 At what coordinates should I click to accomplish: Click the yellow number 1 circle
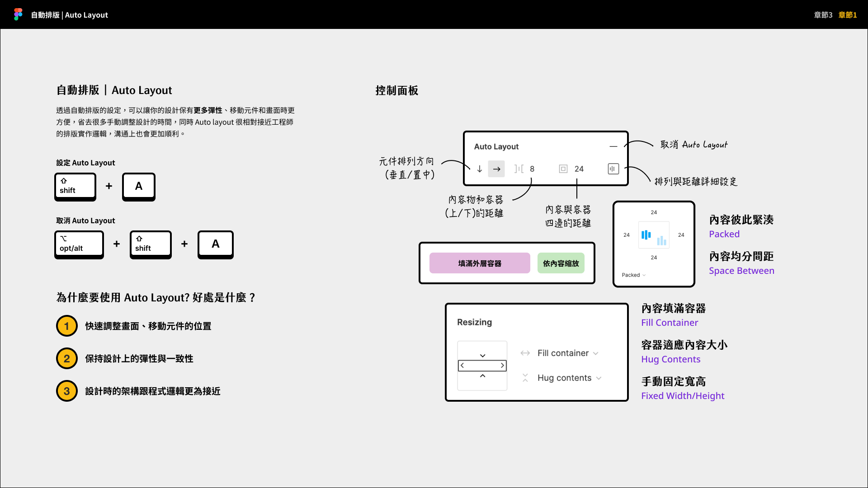coord(67,326)
